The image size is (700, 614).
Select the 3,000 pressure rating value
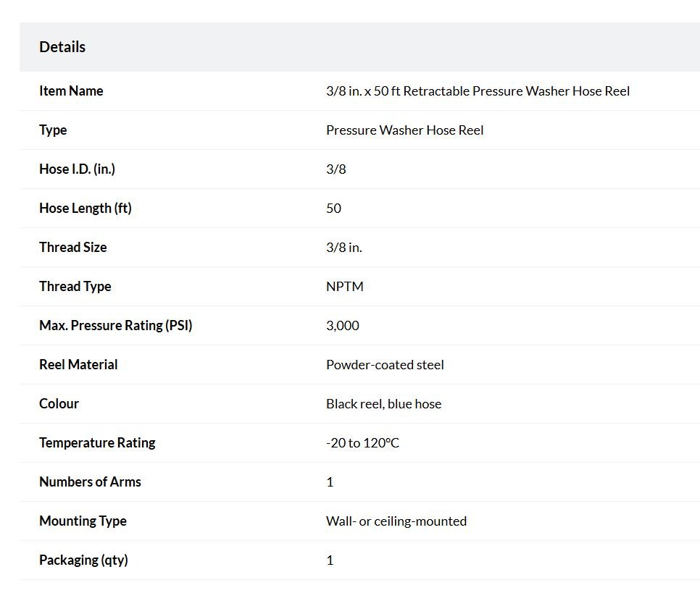(x=343, y=326)
